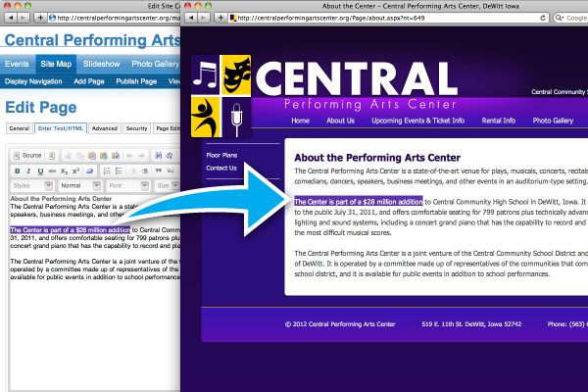Switch to the Advanced tab
The width and height of the screenshot is (588, 392).
(x=105, y=128)
